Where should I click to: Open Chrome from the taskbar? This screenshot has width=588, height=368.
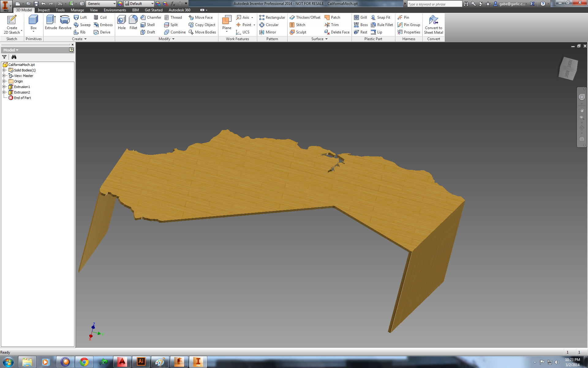(x=84, y=362)
